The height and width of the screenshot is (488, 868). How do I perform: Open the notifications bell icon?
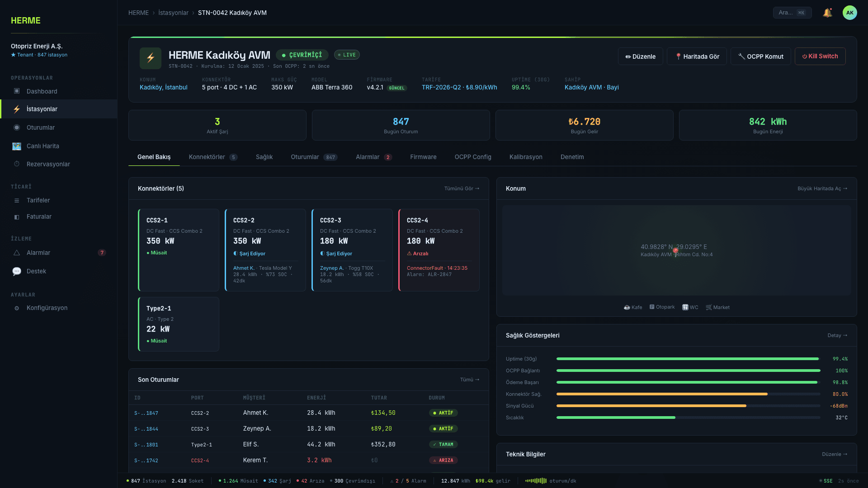pyautogui.click(x=827, y=13)
